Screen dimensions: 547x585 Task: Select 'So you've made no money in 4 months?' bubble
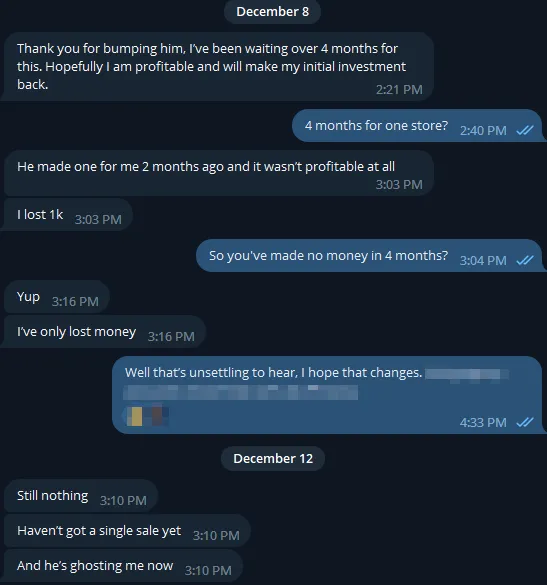pos(370,255)
